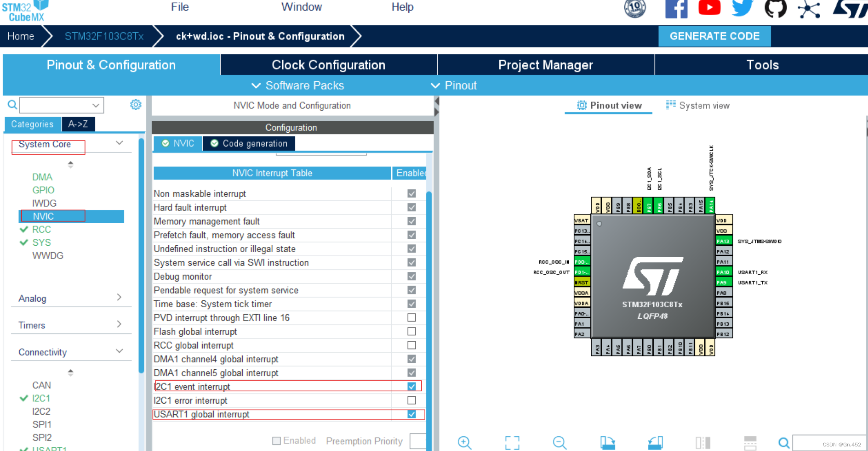Click the green PA13 pin on chip
The width and height of the screenshot is (868, 451).
click(724, 241)
